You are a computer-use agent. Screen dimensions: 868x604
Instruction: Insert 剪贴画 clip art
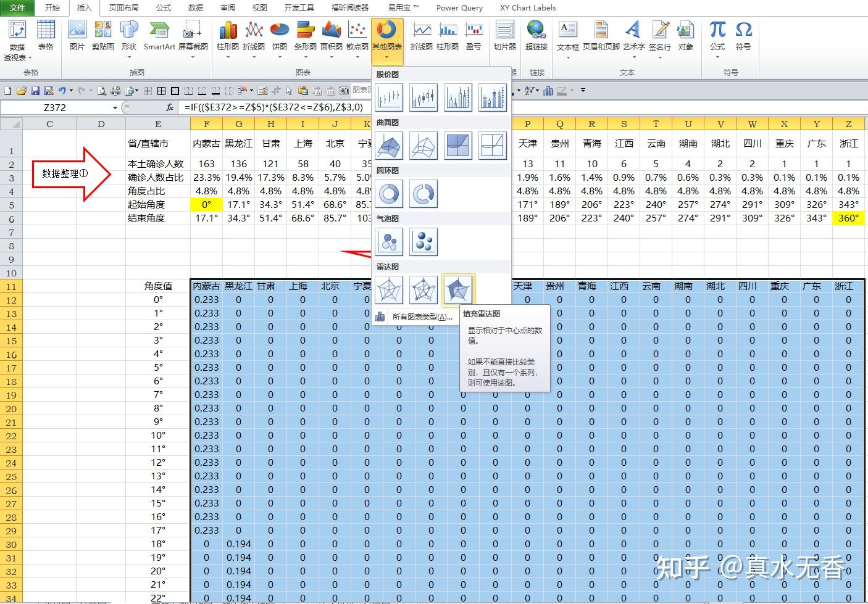(102, 36)
